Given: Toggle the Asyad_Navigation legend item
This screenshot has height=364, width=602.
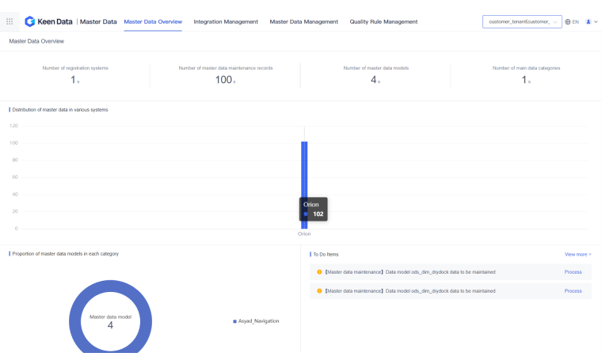Looking at the screenshot, I should click(256, 320).
